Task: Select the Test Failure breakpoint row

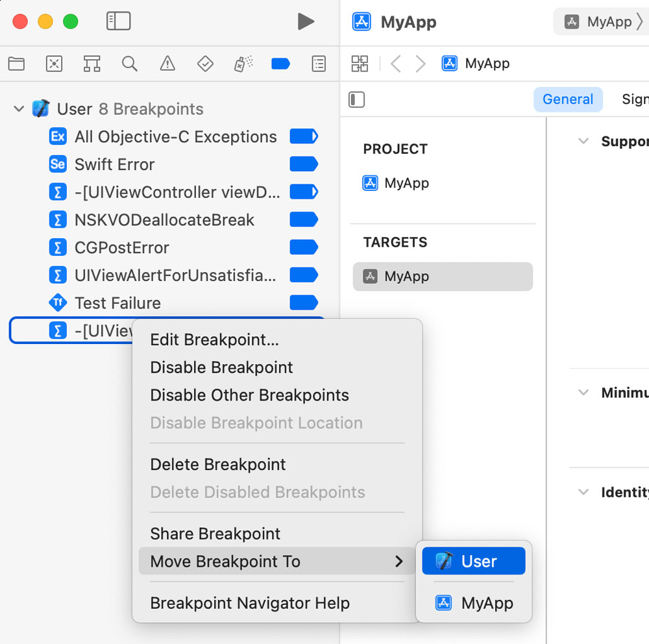Action: (166, 303)
